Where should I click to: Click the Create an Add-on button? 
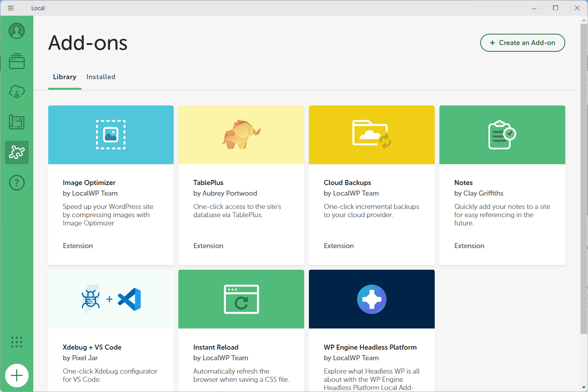tap(523, 43)
